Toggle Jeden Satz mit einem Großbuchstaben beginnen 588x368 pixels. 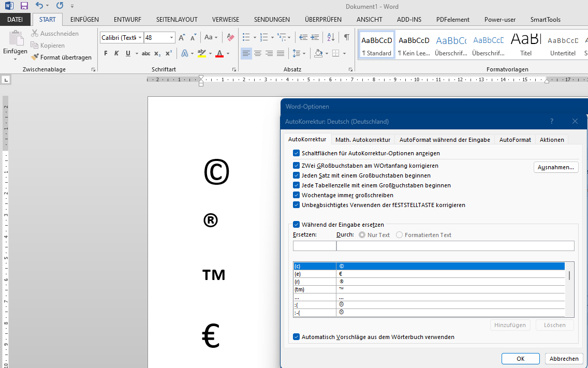pos(296,175)
